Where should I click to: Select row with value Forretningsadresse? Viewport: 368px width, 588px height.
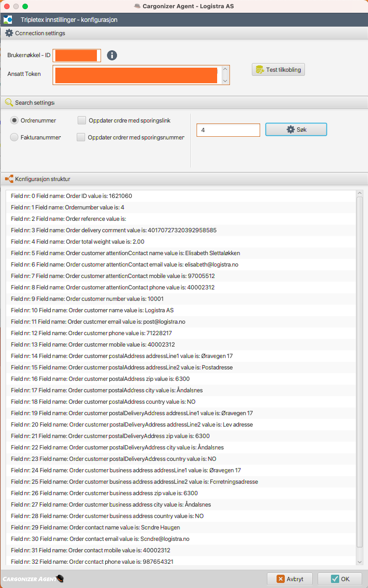click(181, 481)
